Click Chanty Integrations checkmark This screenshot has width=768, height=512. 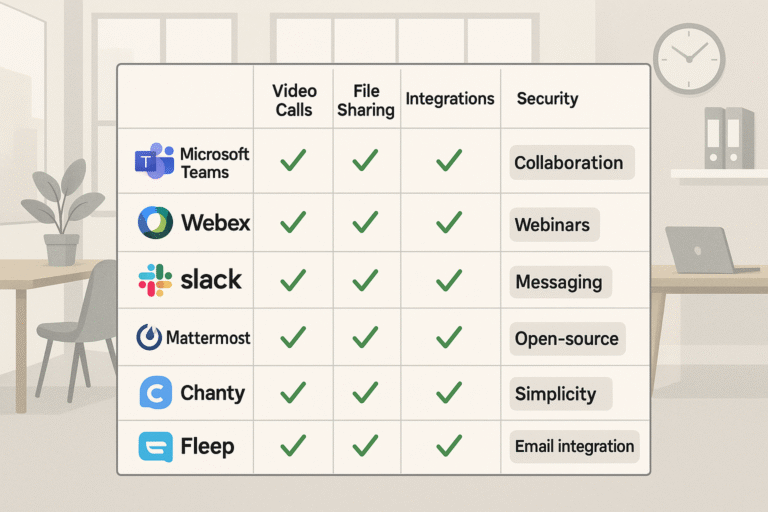(449, 392)
